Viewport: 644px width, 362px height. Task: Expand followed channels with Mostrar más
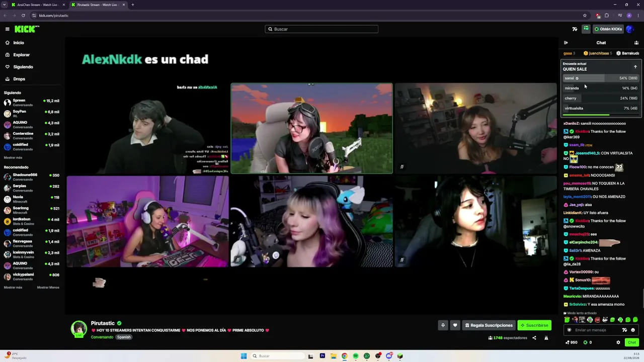[13, 157]
